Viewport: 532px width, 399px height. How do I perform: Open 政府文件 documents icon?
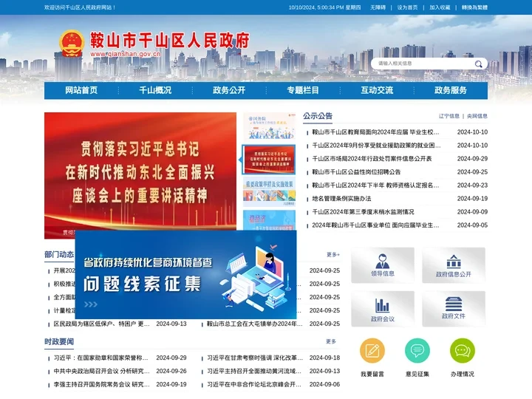coord(453,309)
